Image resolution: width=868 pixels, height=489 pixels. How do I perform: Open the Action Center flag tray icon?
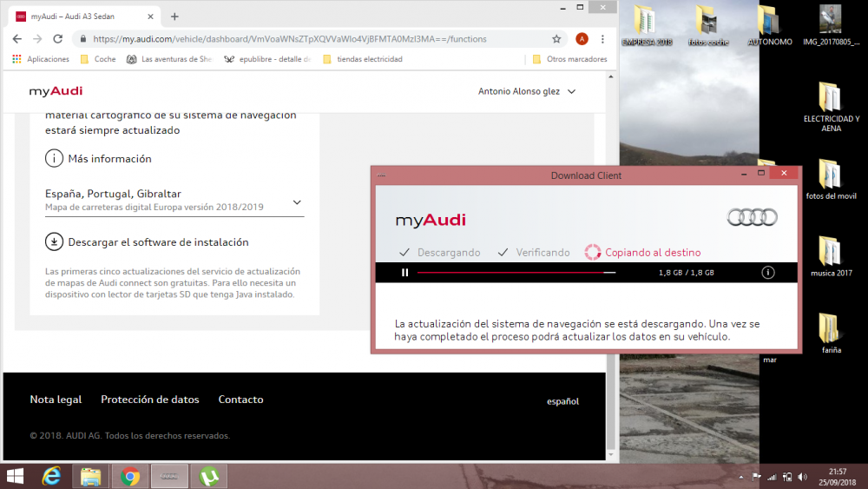coord(756,477)
